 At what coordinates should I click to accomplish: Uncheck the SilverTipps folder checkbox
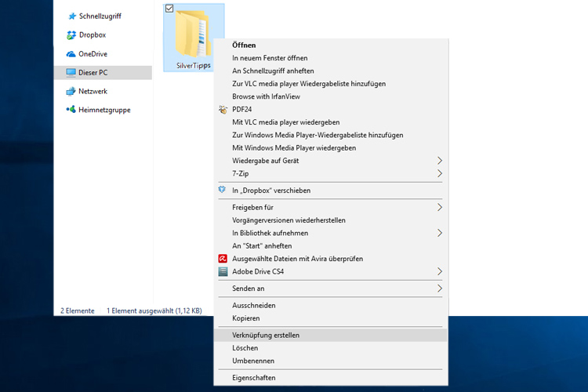click(x=169, y=9)
